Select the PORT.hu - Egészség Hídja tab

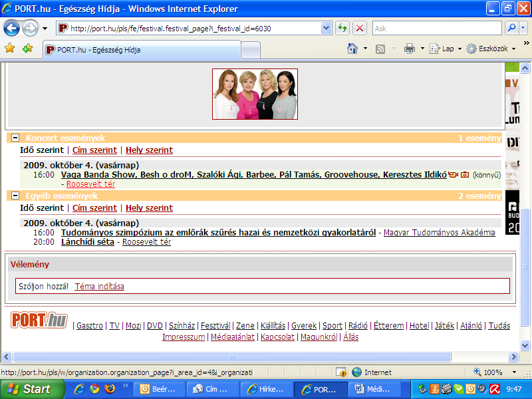click(142, 50)
